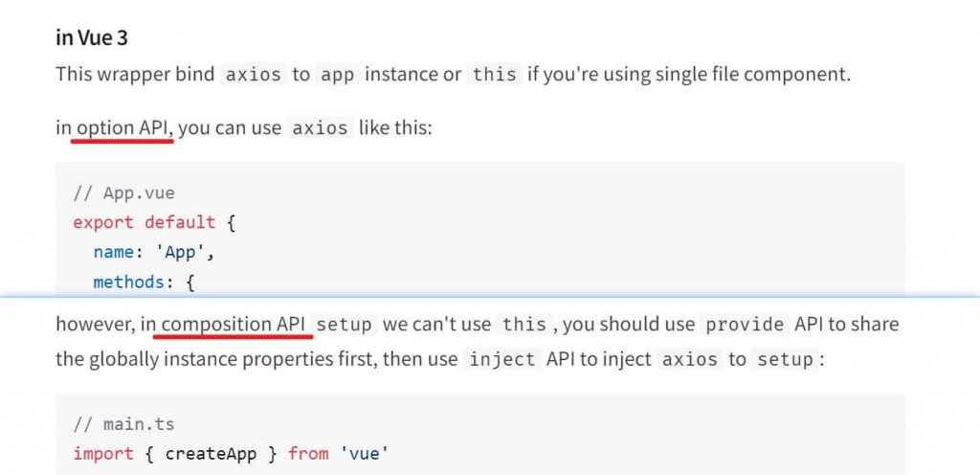The height and width of the screenshot is (475, 980).
Task: Click the underlined 'composition API' text
Action: (x=234, y=325)
